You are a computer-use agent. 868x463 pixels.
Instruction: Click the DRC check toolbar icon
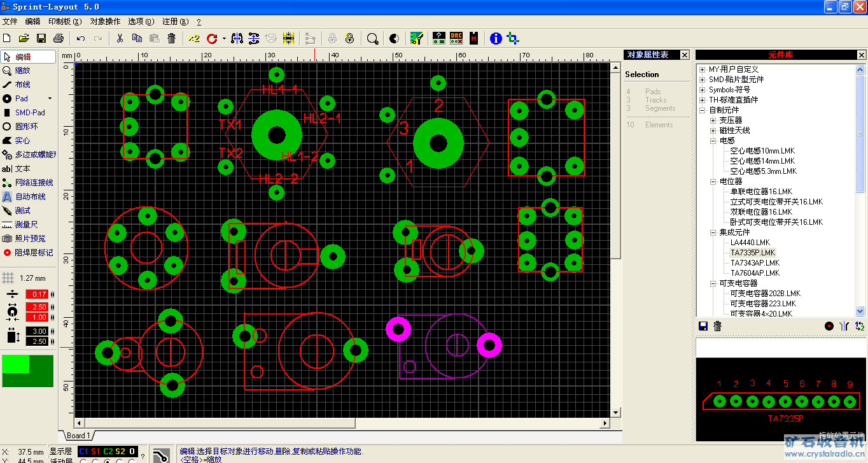click(456, 38)
